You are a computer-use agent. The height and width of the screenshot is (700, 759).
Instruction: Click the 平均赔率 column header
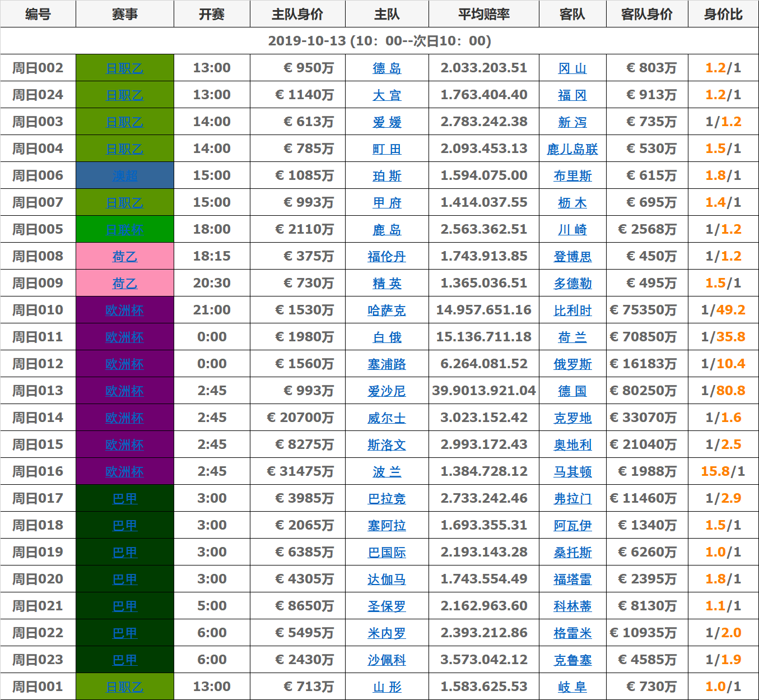click(484, 14)
